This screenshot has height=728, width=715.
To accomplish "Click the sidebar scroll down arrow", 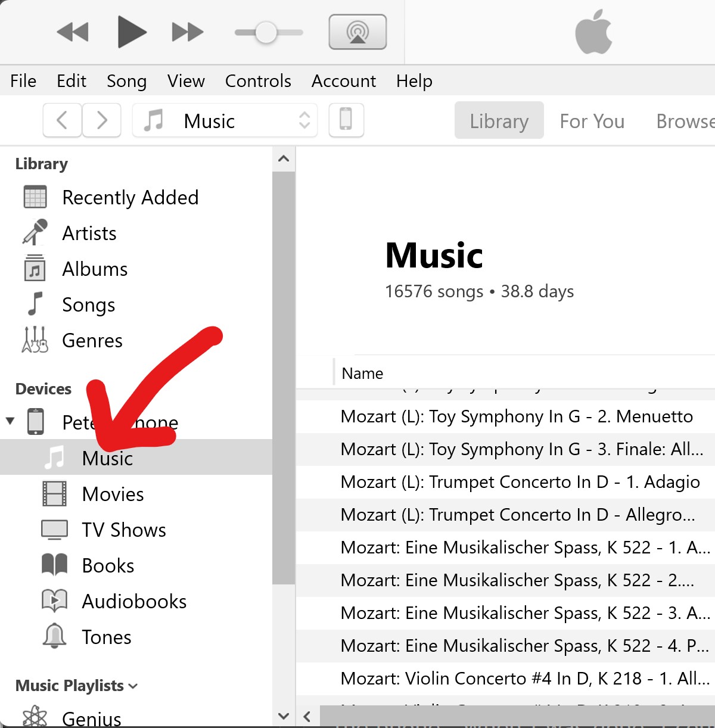I will (284, 716).
